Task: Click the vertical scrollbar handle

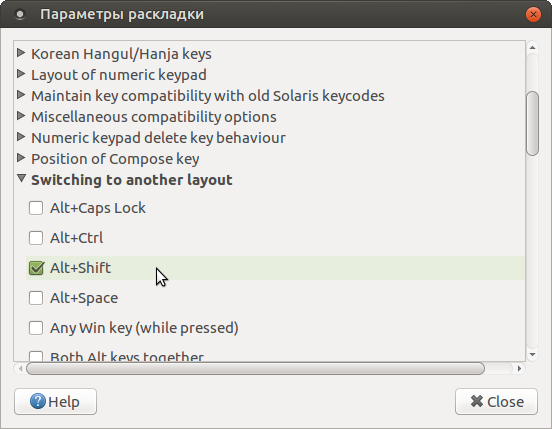Action: pos(532,123)
